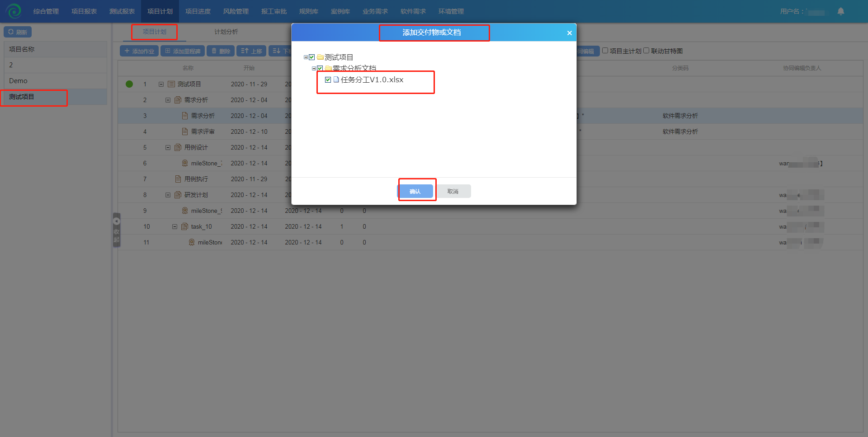Tick the 项目主计划 checkbox
Image resolution: width=868 pixels, height=437 pixels.
coord(605,51)
